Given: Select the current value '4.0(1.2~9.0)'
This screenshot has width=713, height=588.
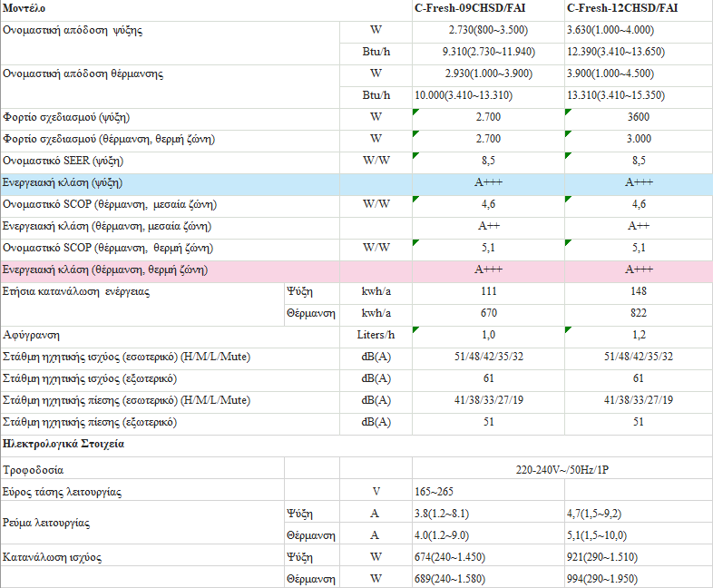Looking at the screenshot, I should click(x=442, y=535).
